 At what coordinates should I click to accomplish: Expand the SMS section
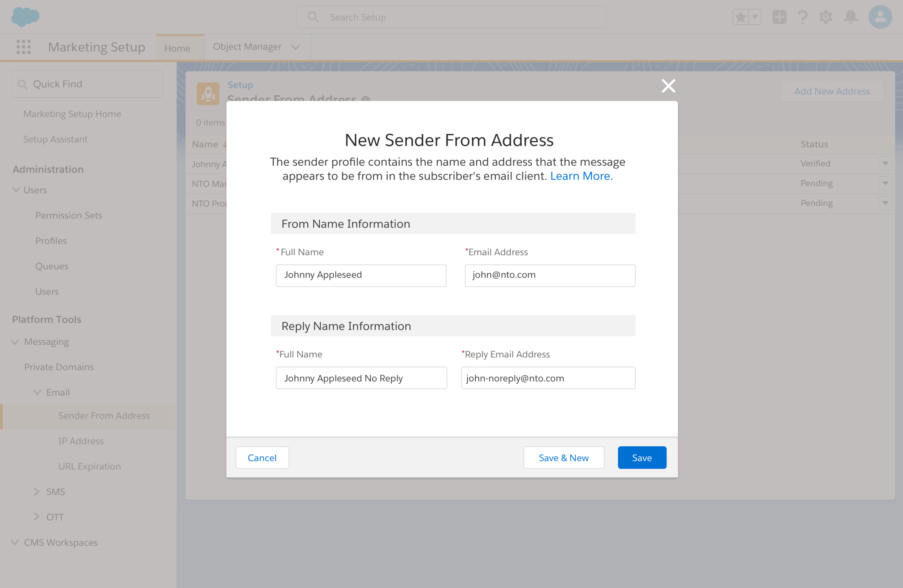36,492
